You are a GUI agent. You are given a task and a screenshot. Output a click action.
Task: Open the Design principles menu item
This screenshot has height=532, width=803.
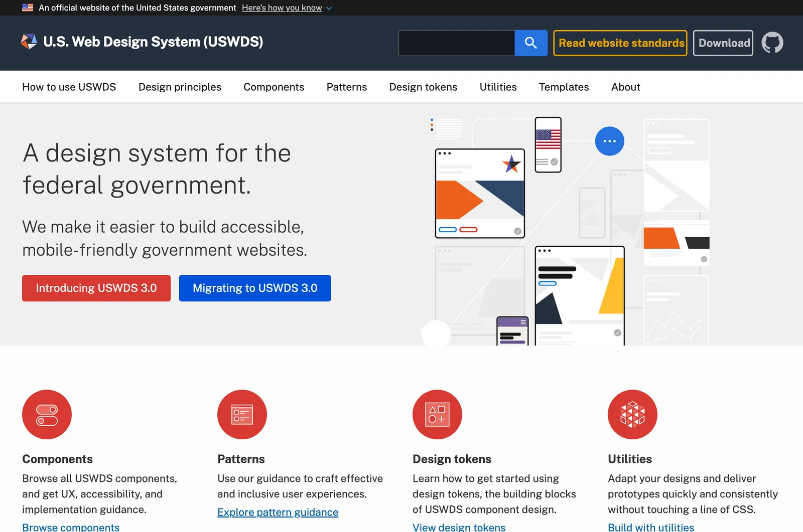pos(180,87)
